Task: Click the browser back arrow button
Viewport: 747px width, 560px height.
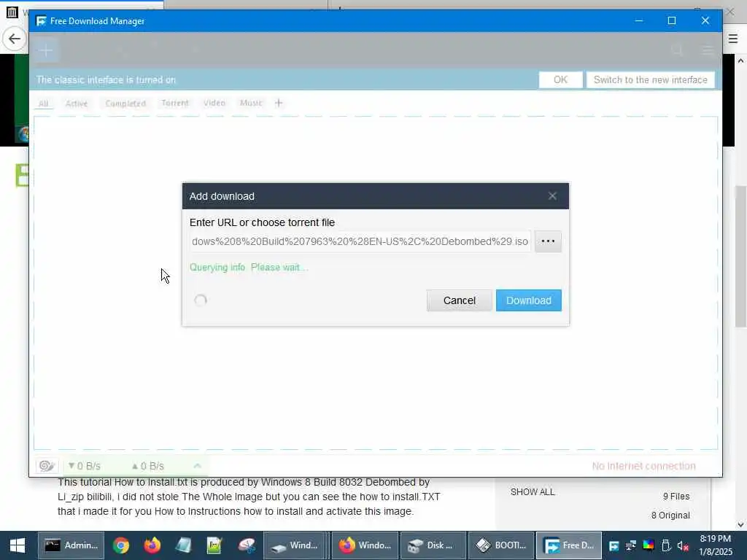Action: pyautogui.click(x=15, y=39)
